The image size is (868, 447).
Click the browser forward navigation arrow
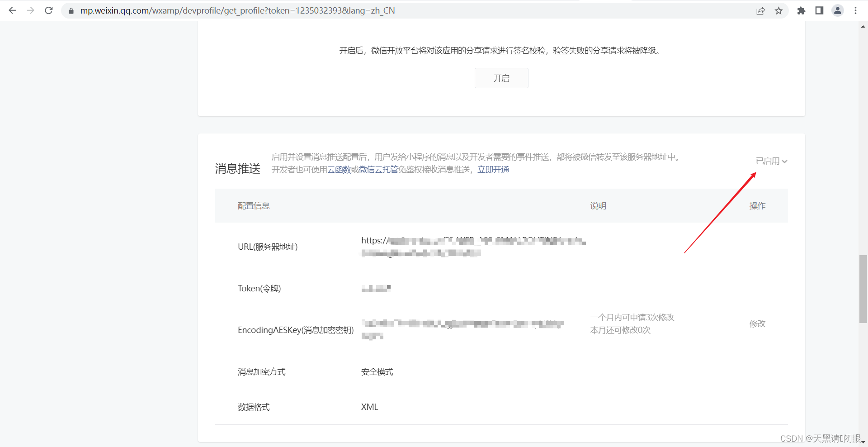[x=30, y=10]
